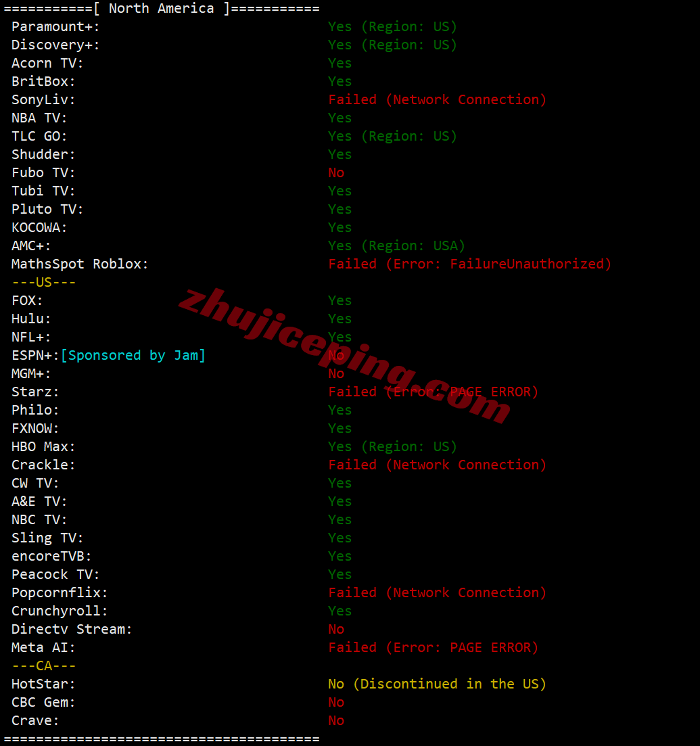The image size is (700, 746).
Task: Click the Directv Stream label
Action: 72,630
